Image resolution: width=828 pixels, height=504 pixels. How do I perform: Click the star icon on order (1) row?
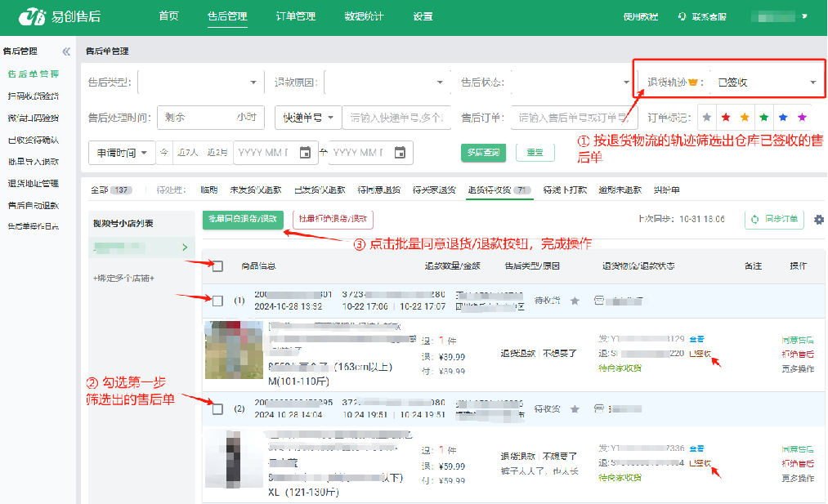point(575,301)
